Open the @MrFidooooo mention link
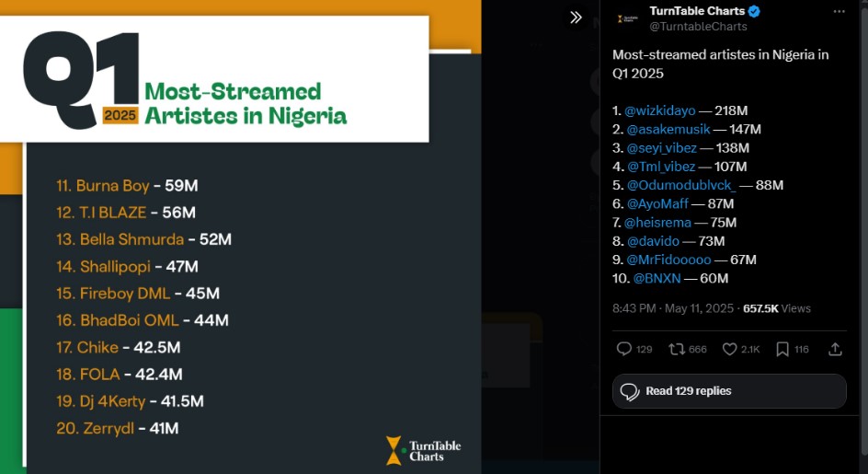Viewport: 868px width, 474px height. tap(668, 260)
